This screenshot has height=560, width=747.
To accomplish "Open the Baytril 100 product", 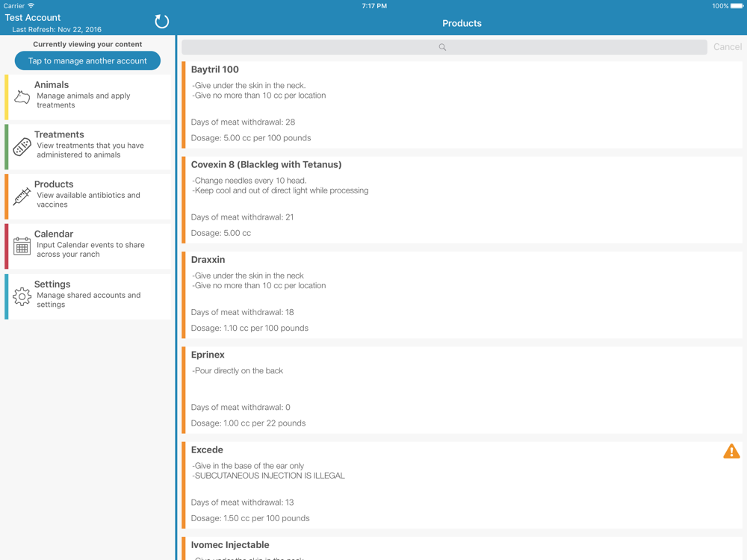I will click(x=462, y=105).
